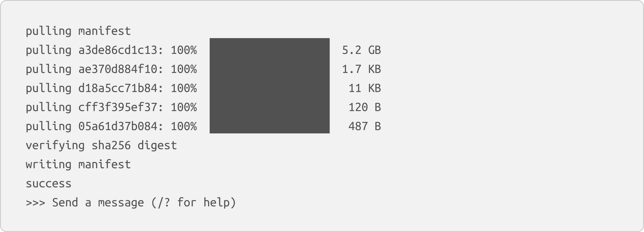The height and width of the screenshot is (232, 644).
Task: Click the dark progress bar block
Action: pos(269,86)
